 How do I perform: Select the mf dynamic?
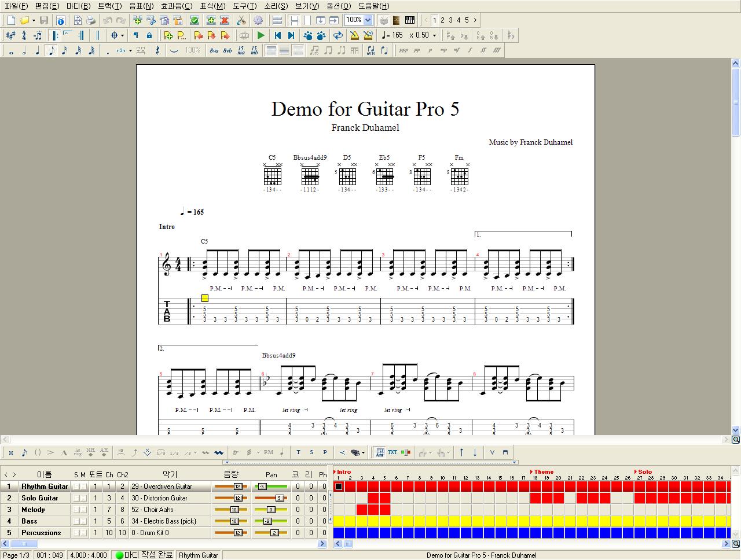point(457,51)
